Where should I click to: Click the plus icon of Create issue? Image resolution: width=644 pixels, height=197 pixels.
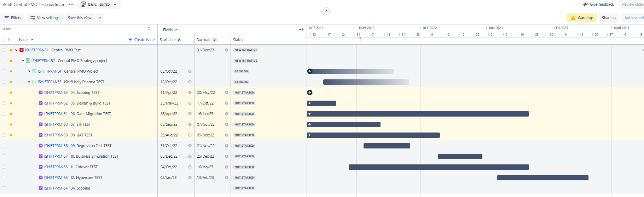[130, 40]
